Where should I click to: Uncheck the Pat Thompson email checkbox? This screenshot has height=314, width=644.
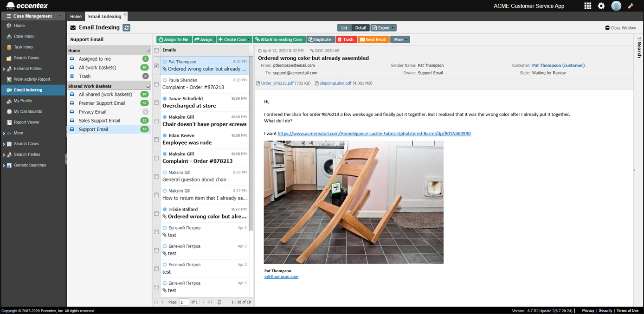pyautogui.click(x=156, y=66)
